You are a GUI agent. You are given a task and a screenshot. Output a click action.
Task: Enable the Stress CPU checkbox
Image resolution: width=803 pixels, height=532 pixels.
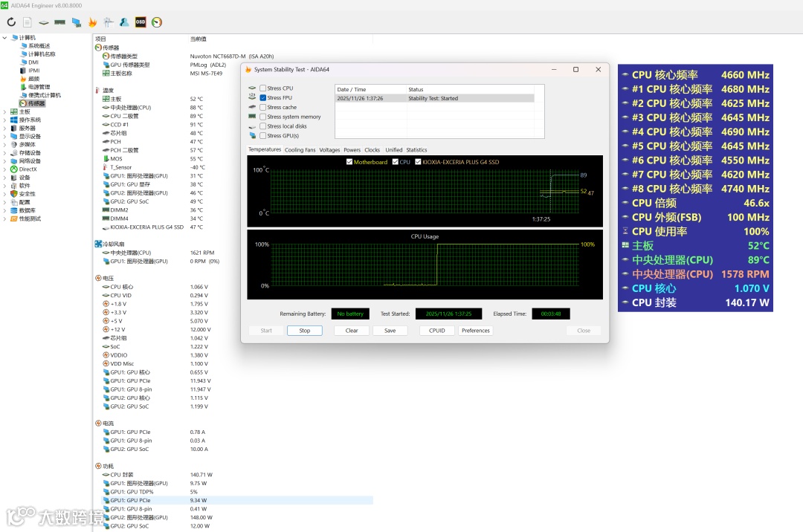[x=263, y=88]
